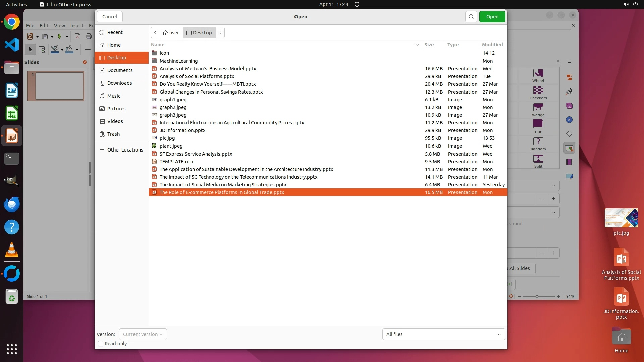Viewport: 644px width, 362px height.
Task: Open Google Chrome from the dock
Action: [12, 22]
